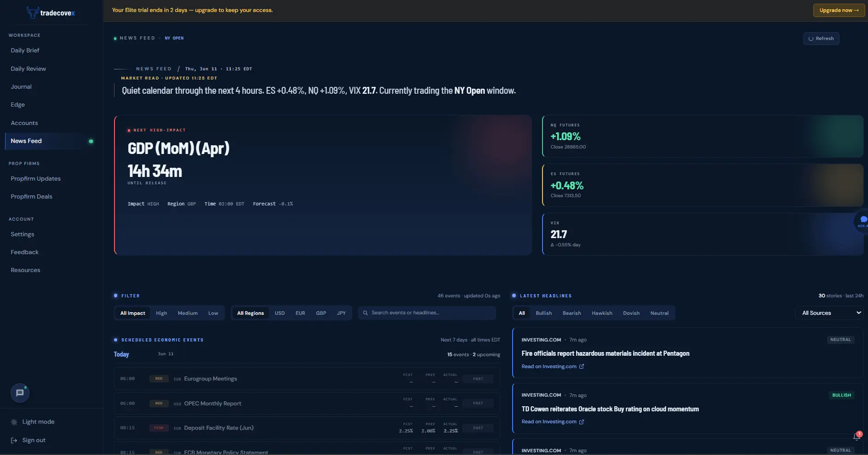Read Oracle story on Investing.com
The width and height of the screenshot is (868, 455).
point(553,421)
